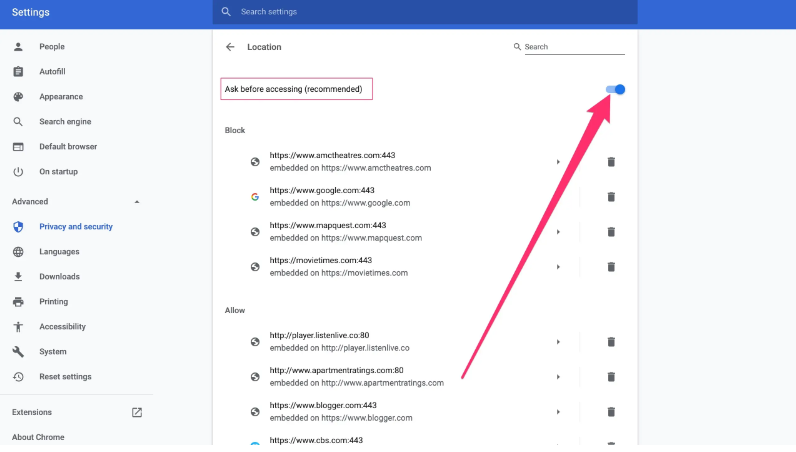Click the Languages globe icon

(18, 252)
